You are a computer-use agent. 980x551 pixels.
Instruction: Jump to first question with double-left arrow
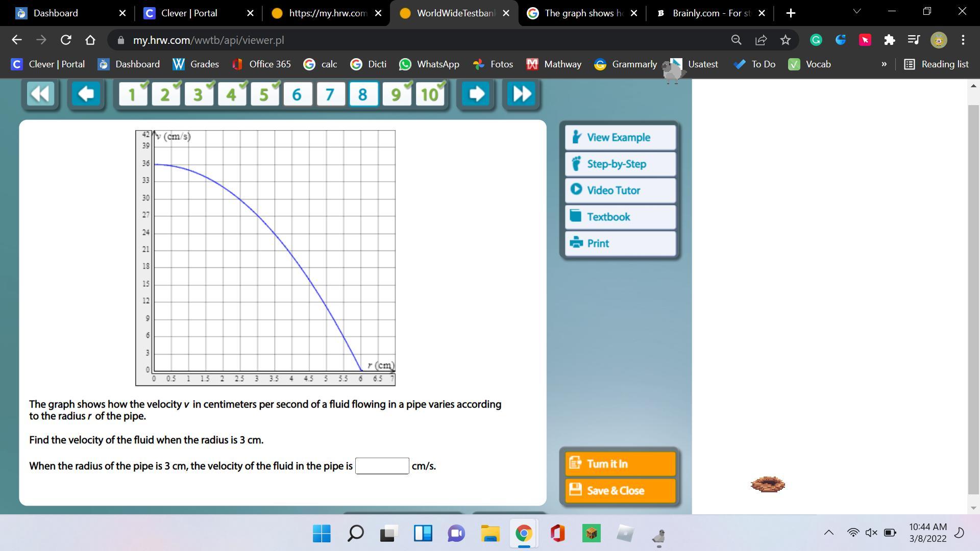[40, 94]
